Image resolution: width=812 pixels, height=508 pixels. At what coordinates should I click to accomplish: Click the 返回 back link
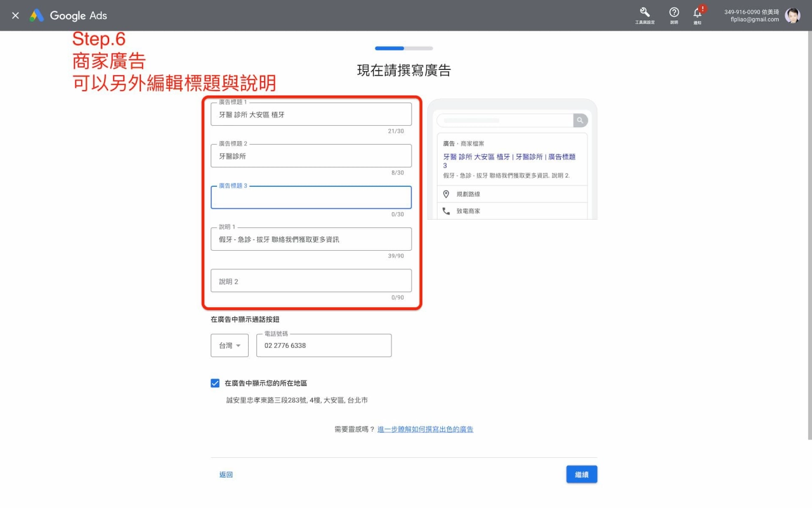click(x=226, y=474)
